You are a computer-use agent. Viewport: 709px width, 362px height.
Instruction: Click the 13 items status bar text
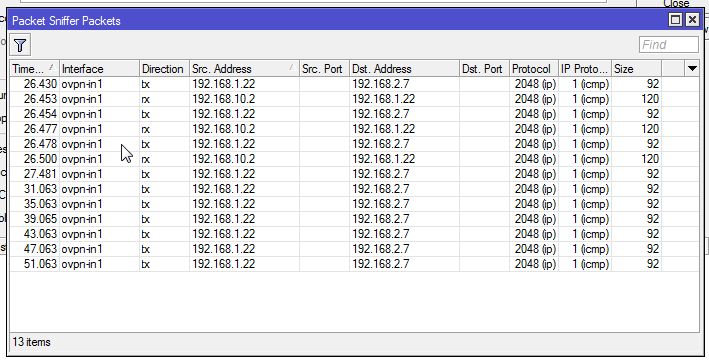pyautogui.click(x=31, y=342)
